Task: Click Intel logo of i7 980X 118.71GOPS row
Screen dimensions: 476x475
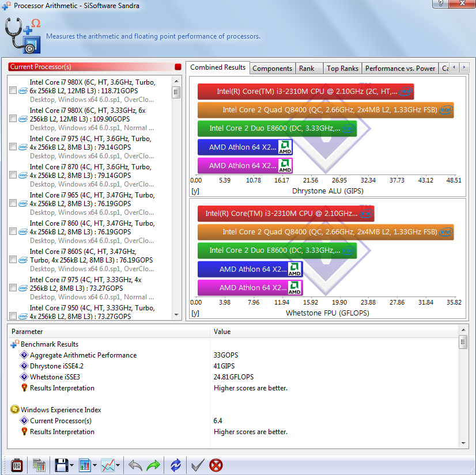Action: [23, 90]
